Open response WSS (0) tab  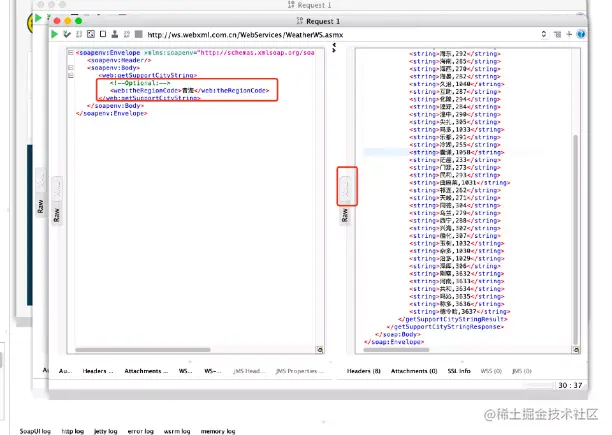tap(491, 371)
